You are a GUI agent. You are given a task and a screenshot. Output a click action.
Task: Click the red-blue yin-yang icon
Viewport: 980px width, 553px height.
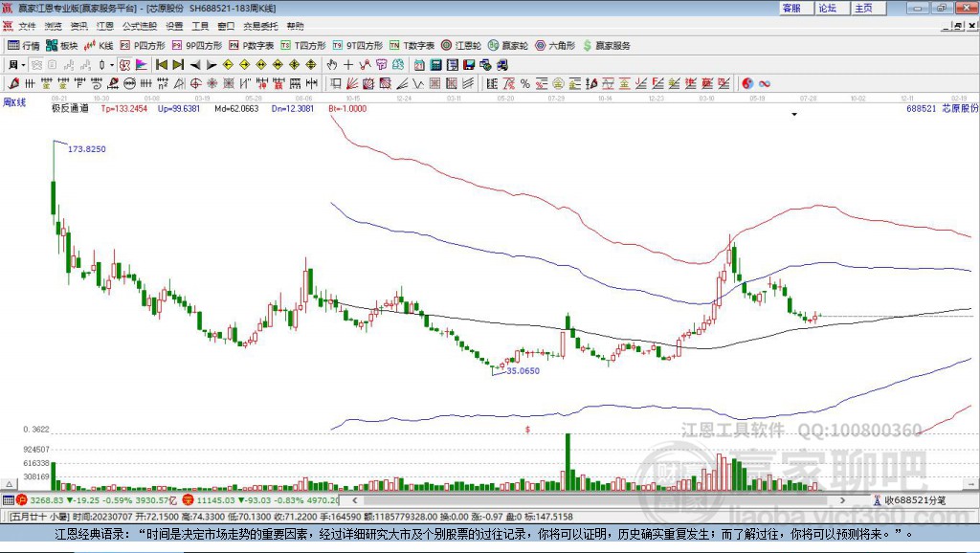747,84
